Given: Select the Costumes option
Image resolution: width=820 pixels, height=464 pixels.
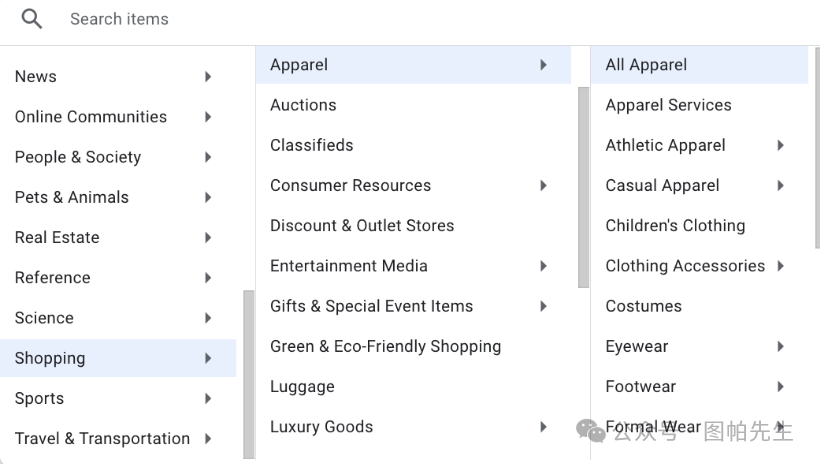Looking at the screenshot, I should pos(643,306).
